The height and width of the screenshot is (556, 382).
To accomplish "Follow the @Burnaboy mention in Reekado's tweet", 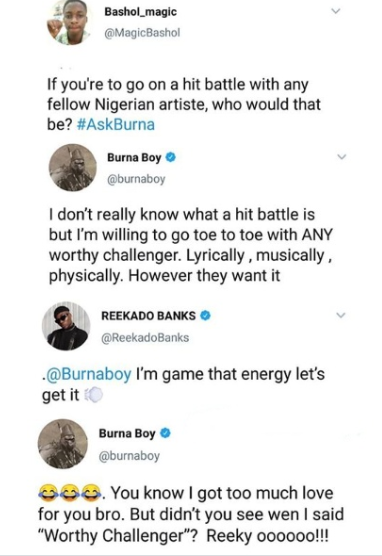I will (87, 374).
